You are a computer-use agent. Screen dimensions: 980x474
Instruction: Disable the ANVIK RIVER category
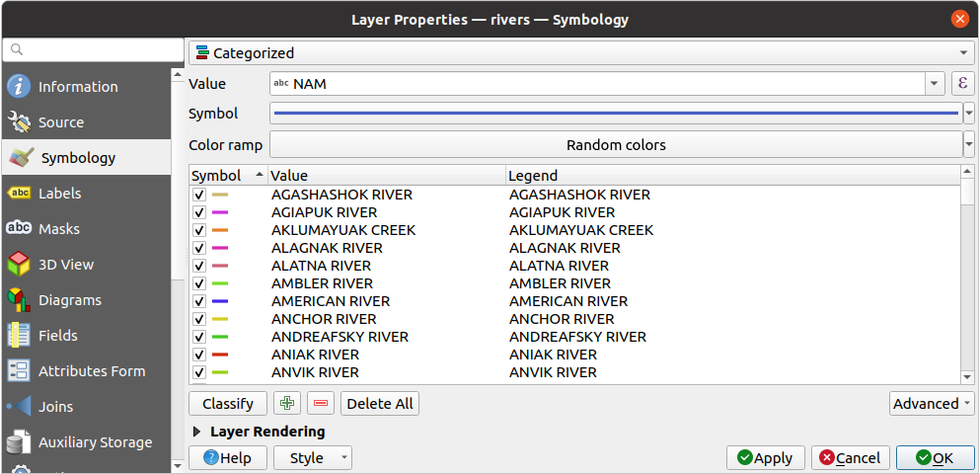[x=199, y=372]
